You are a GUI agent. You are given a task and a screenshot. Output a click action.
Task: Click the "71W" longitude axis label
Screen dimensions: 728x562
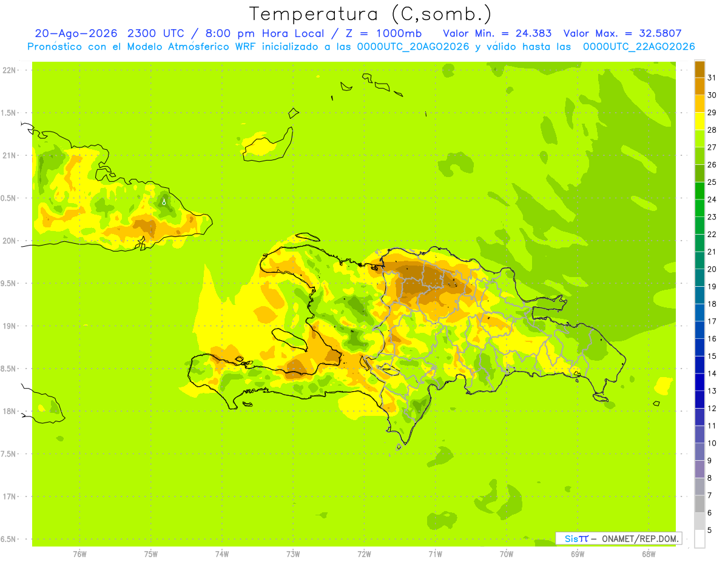[x=435, y=554]
